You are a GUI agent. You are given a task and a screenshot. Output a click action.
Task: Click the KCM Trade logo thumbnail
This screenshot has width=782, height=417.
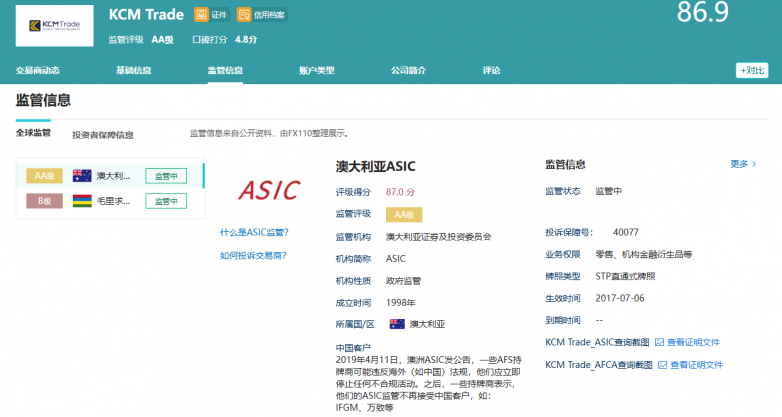[x=54, y=25]
